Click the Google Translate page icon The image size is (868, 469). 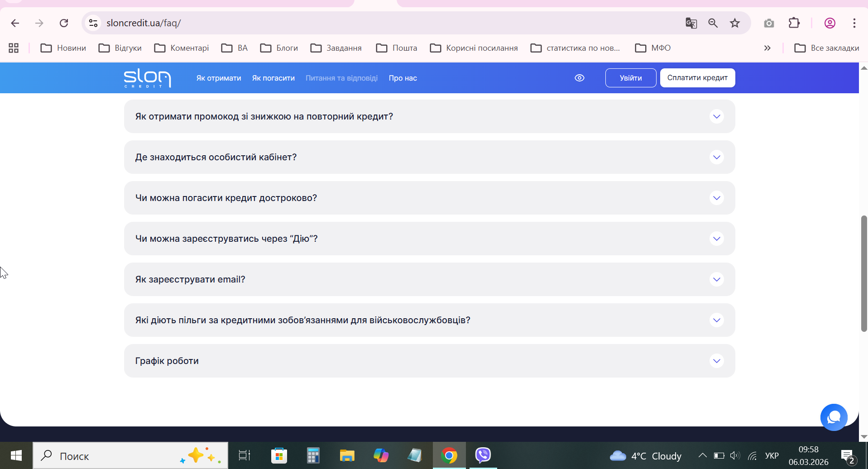(x=691, y=23)
